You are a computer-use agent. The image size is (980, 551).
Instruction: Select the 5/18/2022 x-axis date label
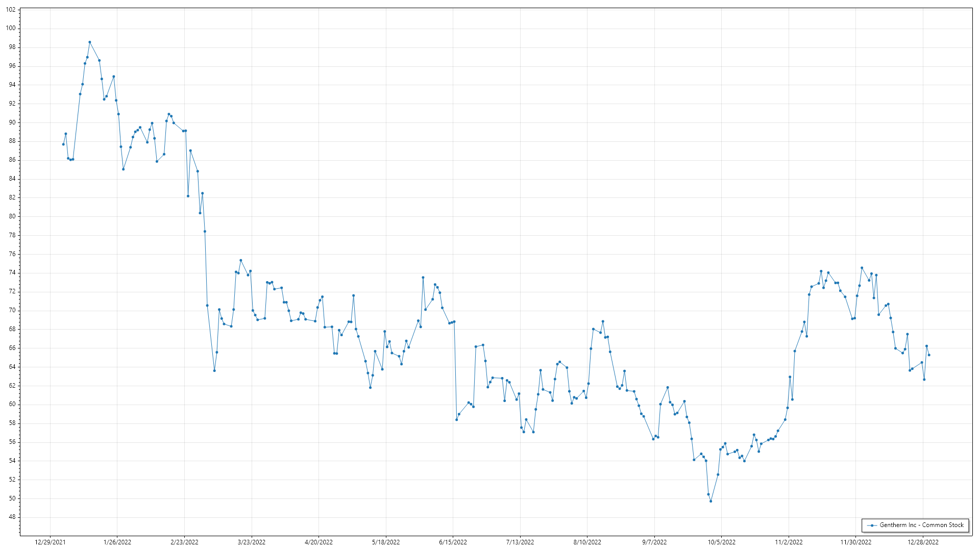click(x=386, y=542)
